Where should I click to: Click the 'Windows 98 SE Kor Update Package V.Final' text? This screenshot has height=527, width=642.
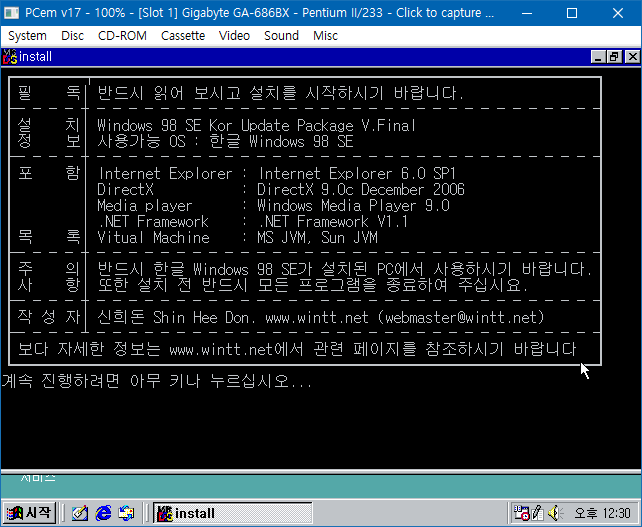[256, 126]
